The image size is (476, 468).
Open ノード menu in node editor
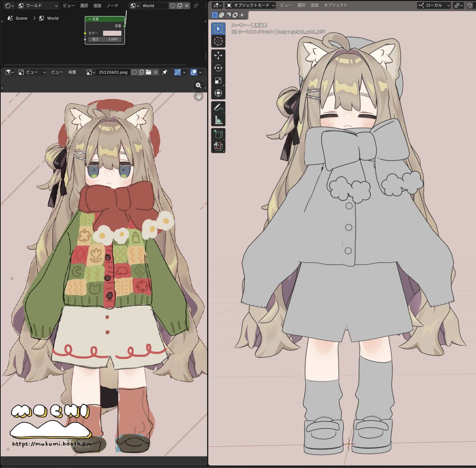click(112, 6)
